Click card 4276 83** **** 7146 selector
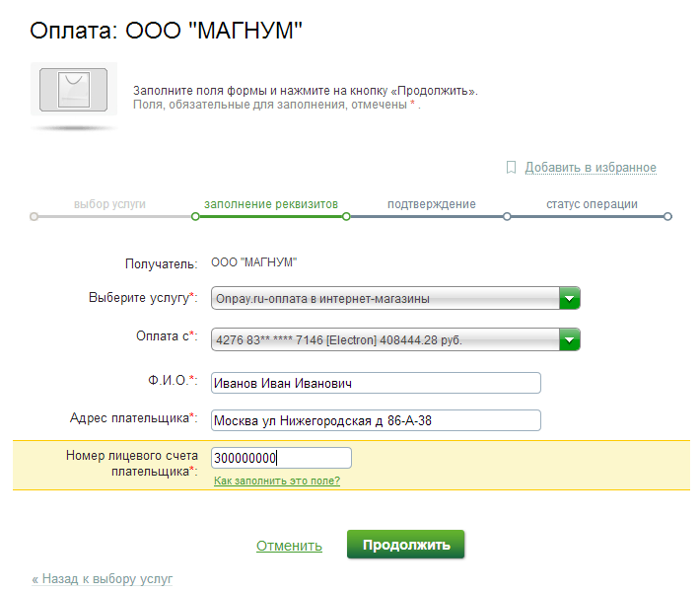Image resolution: width=700 pixels, height=593 pixels. (x=395, y=340)
